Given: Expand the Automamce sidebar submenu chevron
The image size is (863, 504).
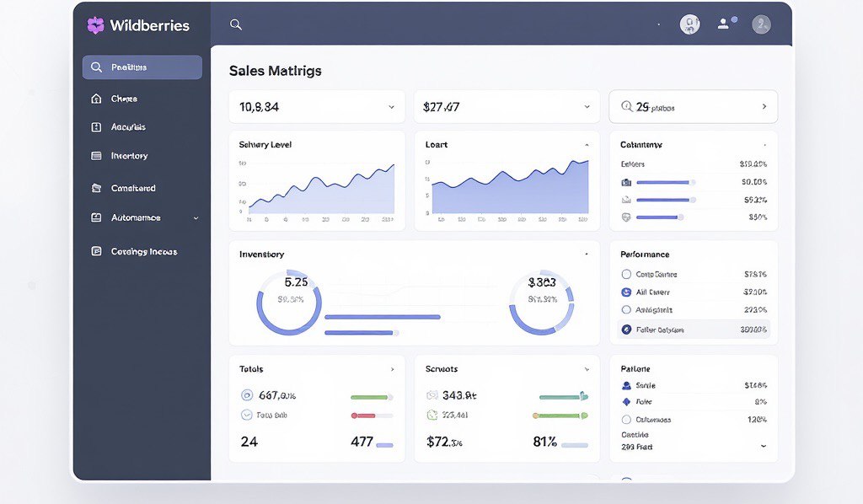Looking at the screenshot, I should click(196, 218).
